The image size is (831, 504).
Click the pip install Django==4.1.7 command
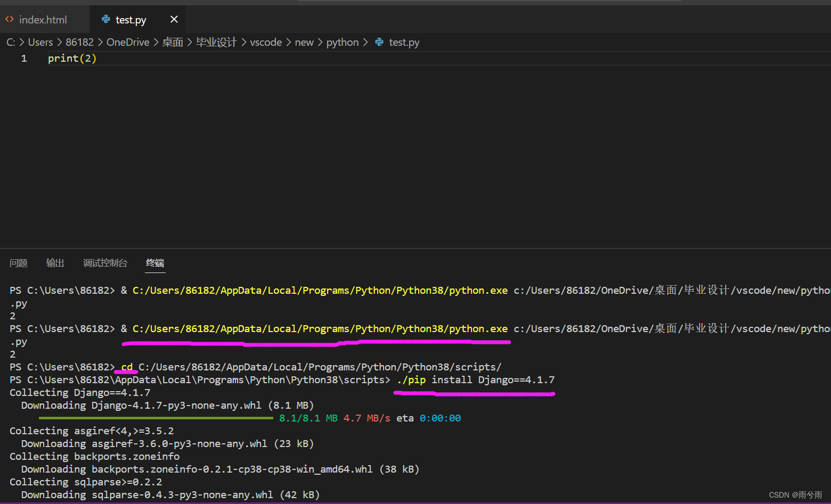[x=476, y=380]
